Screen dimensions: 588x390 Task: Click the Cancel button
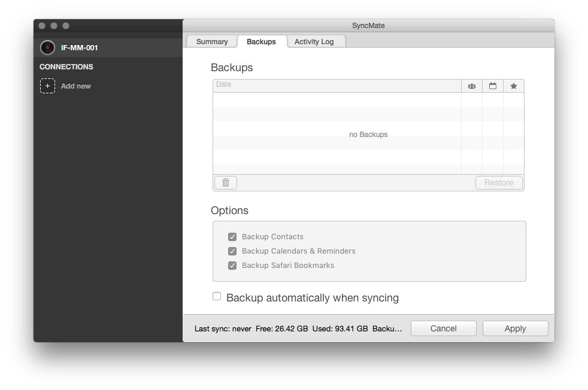[x=443, y=328]
